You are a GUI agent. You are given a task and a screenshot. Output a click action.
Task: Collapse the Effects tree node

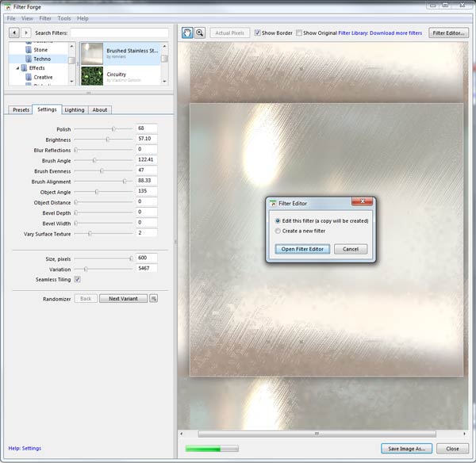tap(17, 68)
